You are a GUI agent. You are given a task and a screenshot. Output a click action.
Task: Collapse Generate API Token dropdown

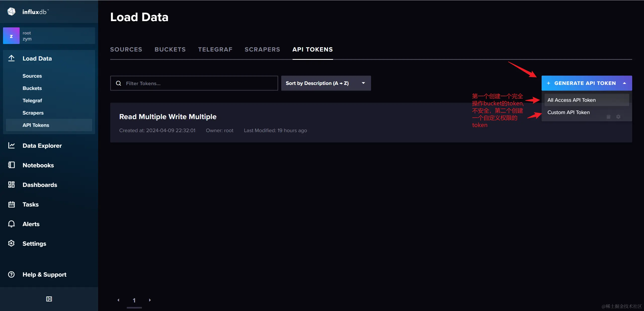624,83
